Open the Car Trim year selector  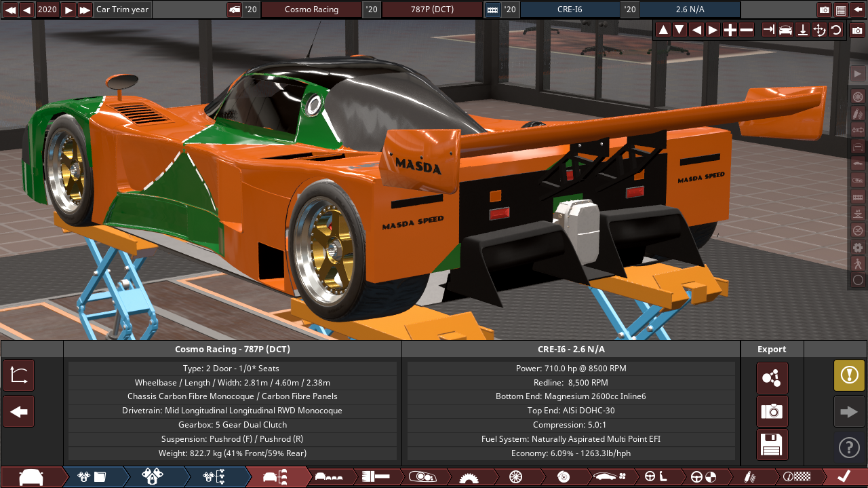coord(122,10)
